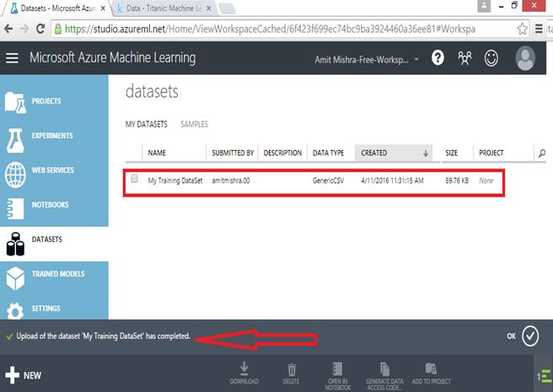Sort by Data Type column header

click(x=329, y=153)
